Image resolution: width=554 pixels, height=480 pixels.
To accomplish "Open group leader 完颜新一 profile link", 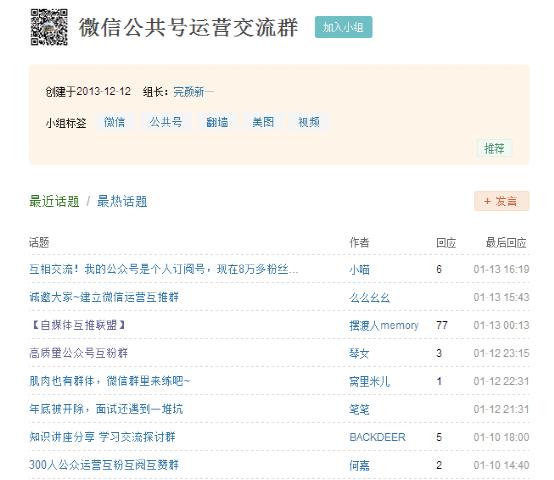I will pos(193,92).
